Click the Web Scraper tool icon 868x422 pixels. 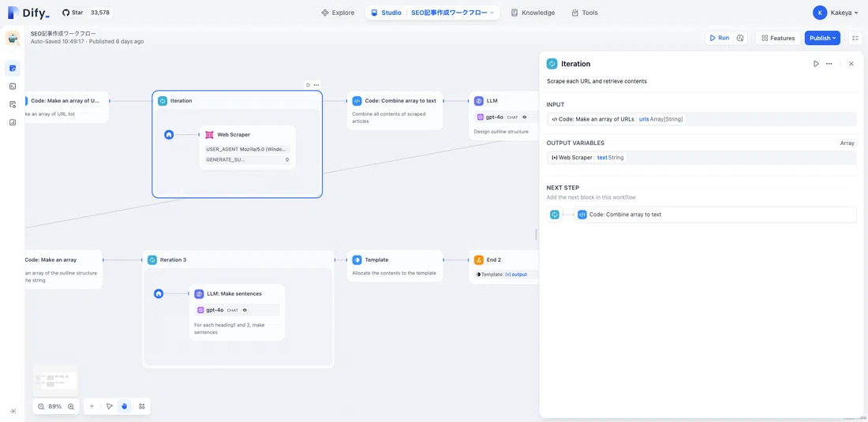tap(209, 134)
